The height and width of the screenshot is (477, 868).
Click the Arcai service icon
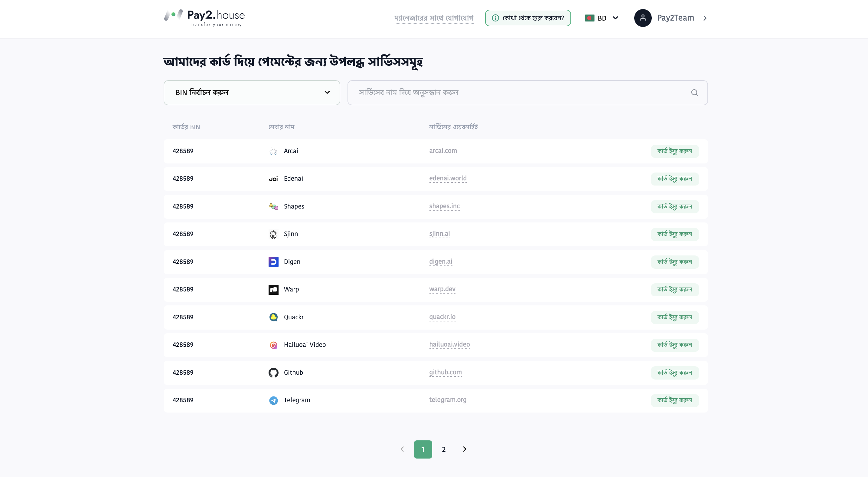(x=273, y=151)
